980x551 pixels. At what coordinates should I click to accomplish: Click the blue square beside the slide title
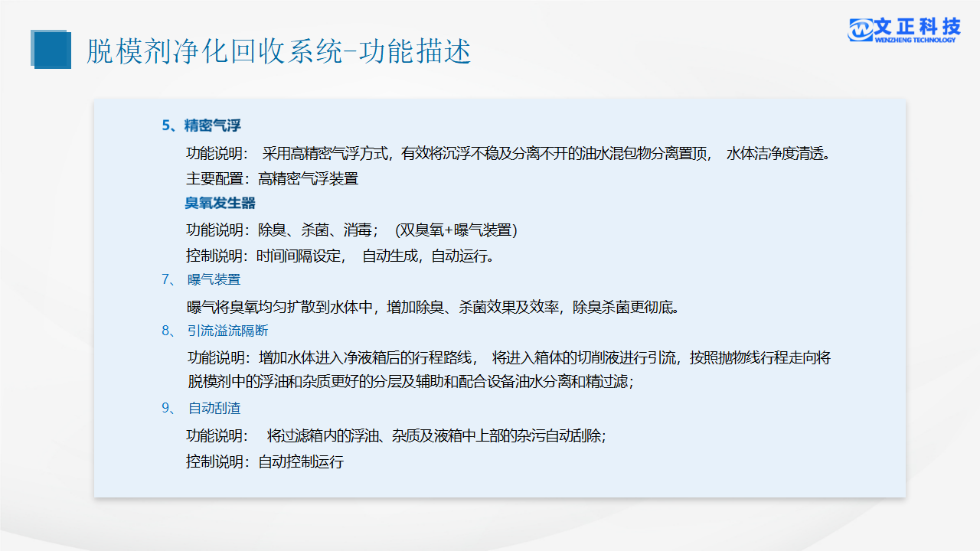(x=51, y=50)
